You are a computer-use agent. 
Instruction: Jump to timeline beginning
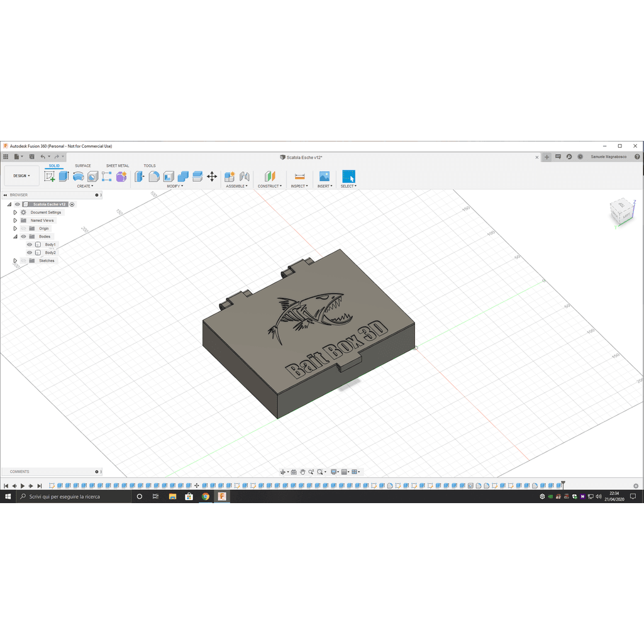point(6,486)
